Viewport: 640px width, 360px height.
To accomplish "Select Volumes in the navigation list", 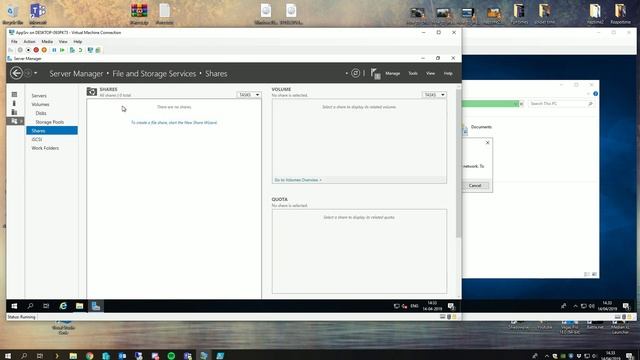I will 40,104.
